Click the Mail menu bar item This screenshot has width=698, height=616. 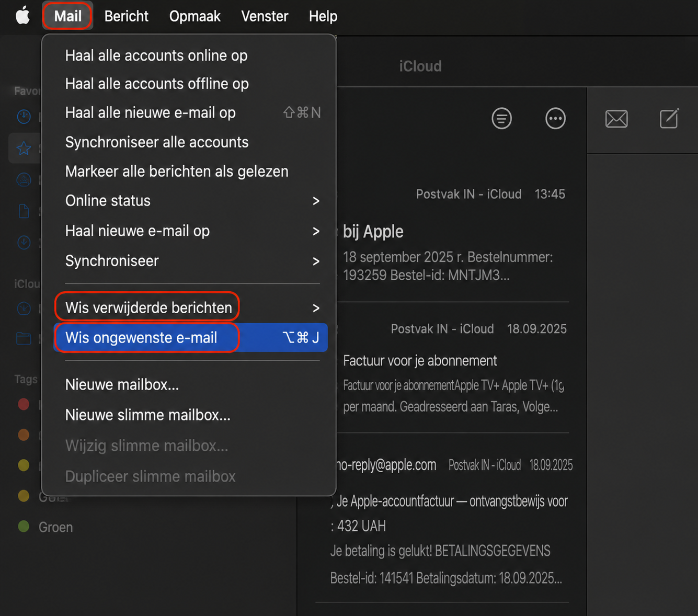coord(67,16)
